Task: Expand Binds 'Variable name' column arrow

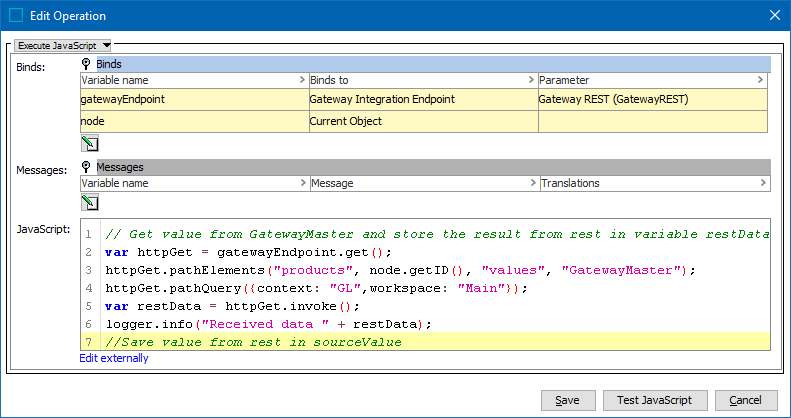Action: (x=302, y=80)
